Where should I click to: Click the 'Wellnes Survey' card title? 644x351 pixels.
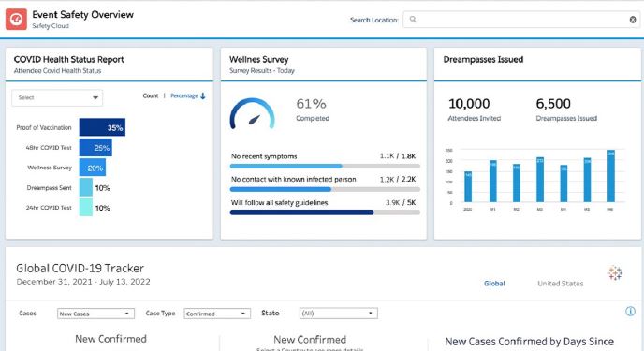coord(258,59)
